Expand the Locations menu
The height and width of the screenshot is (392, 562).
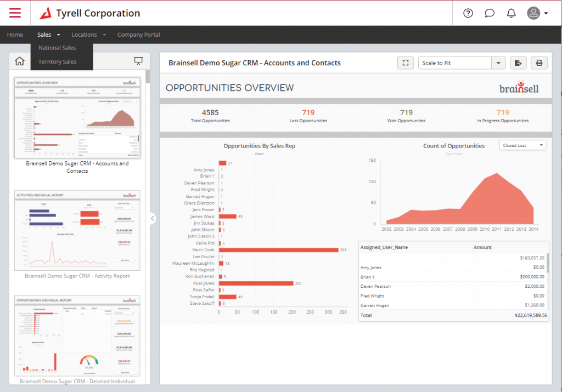click(88, 35)
